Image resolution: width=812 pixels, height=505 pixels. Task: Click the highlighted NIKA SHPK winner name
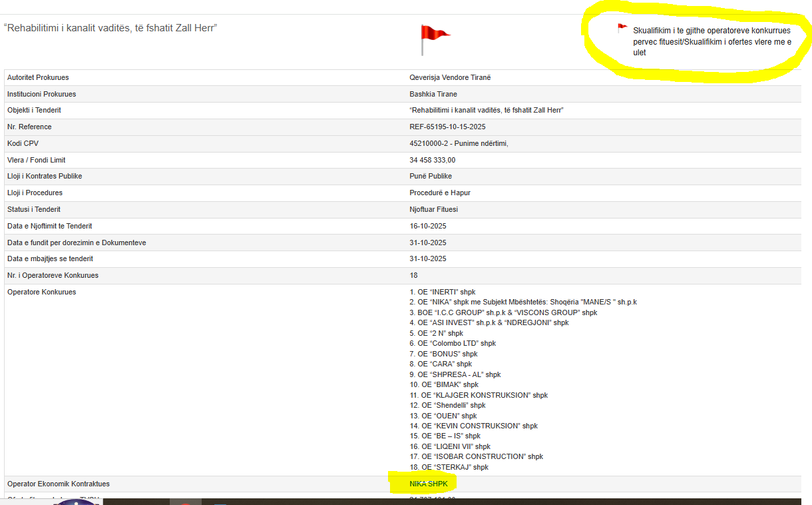(429, 484)
